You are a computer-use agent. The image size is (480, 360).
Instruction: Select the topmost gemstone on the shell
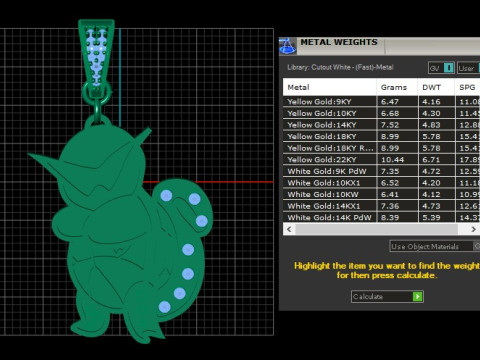166,196
